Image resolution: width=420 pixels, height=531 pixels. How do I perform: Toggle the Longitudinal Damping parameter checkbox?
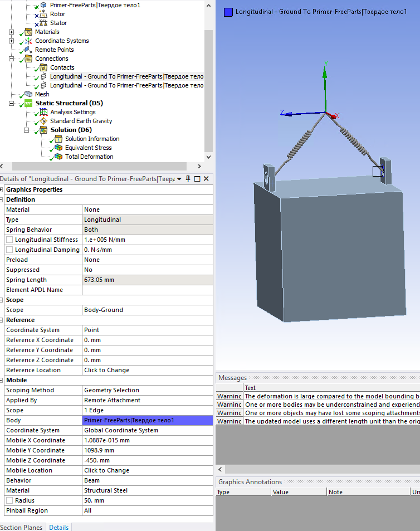pos(9,250)
